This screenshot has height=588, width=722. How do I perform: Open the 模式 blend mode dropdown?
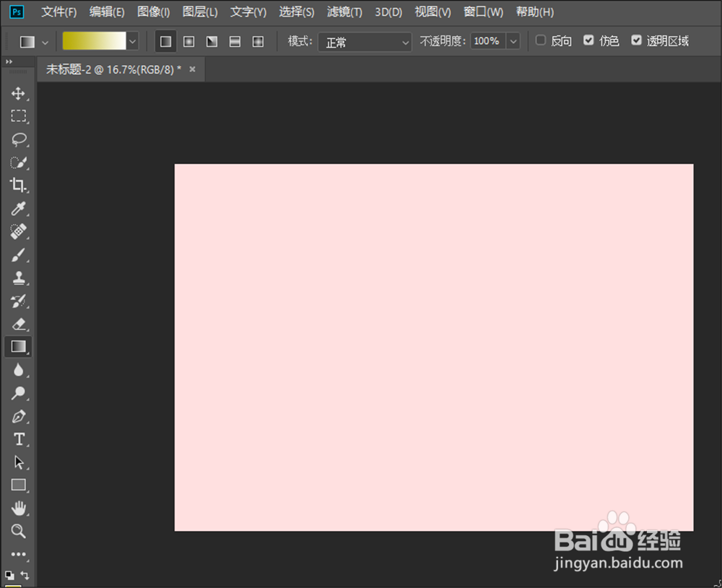[x=365, y=42]
